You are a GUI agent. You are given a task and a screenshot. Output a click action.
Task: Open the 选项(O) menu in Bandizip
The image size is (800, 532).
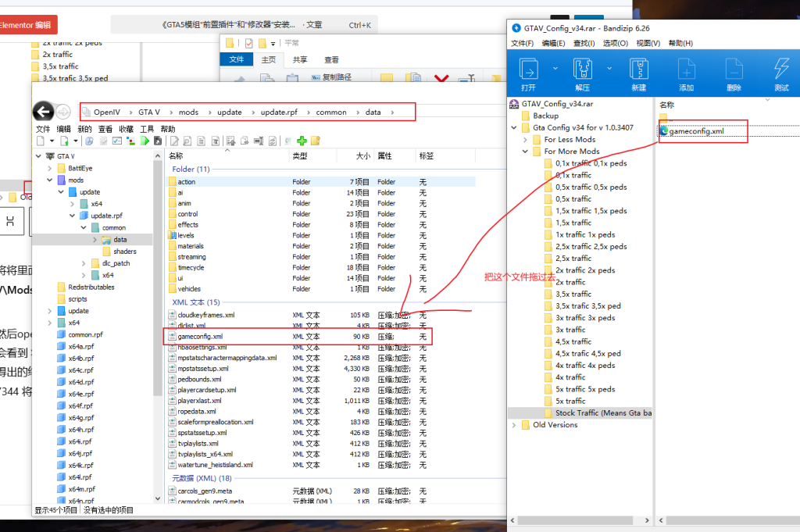(x=616, y=43)
